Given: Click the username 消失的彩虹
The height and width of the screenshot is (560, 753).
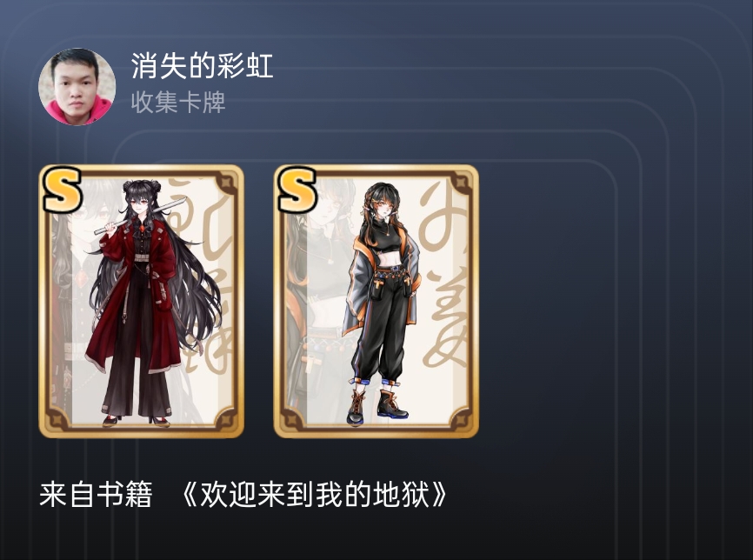Looking at the screenshot, I should point(203,66).
